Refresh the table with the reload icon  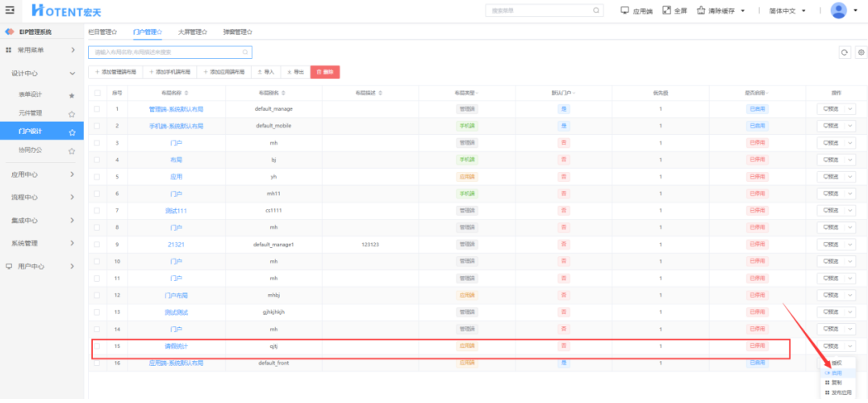(x=845, y=52)
